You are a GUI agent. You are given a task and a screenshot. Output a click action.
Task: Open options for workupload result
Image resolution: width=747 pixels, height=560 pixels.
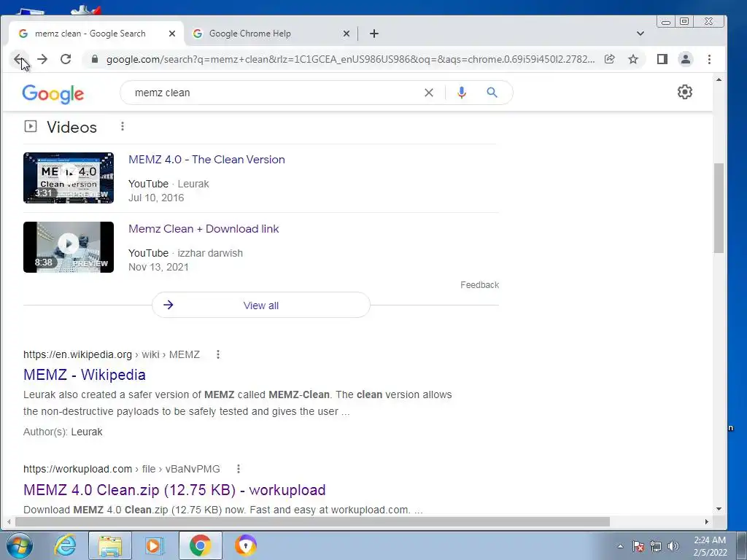click(239, 469)
